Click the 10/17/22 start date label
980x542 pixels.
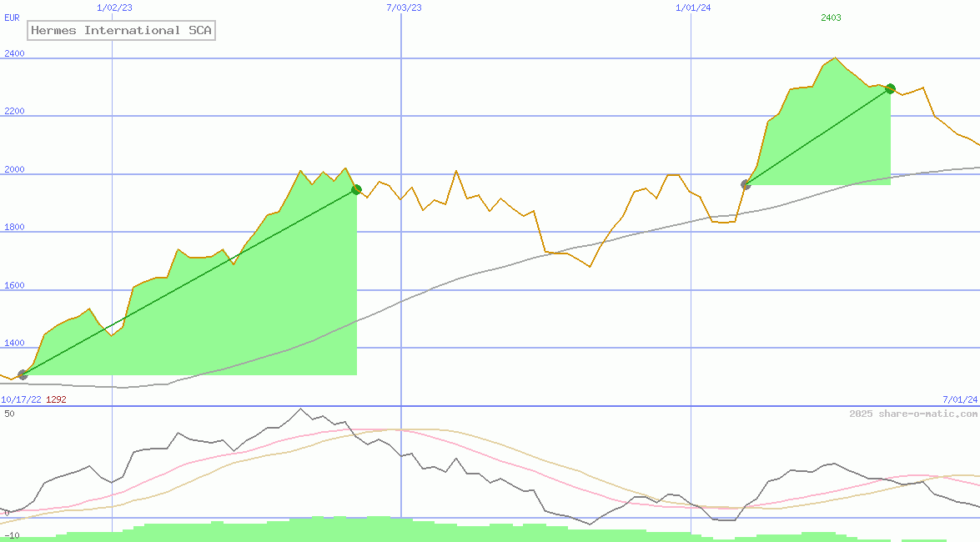[x=21, y=399]
